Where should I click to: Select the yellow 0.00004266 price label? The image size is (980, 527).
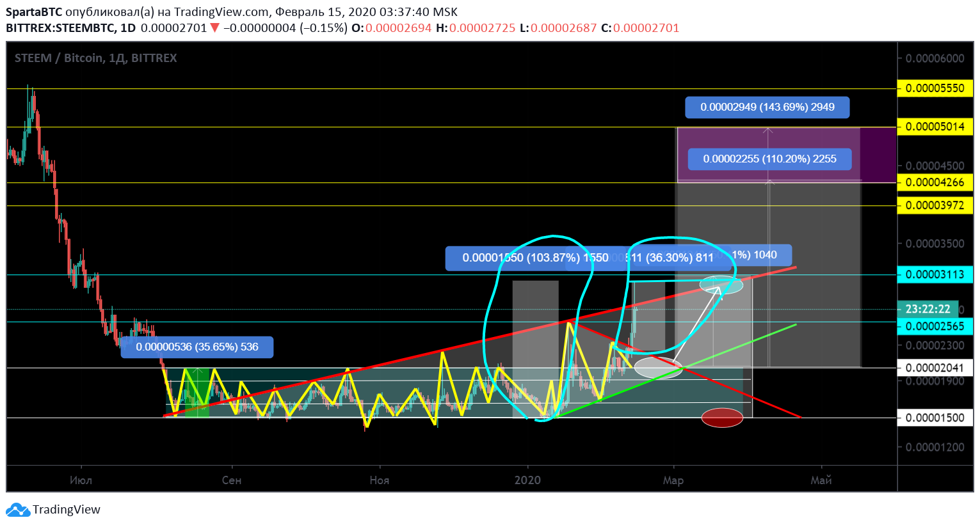coord(935,182)
